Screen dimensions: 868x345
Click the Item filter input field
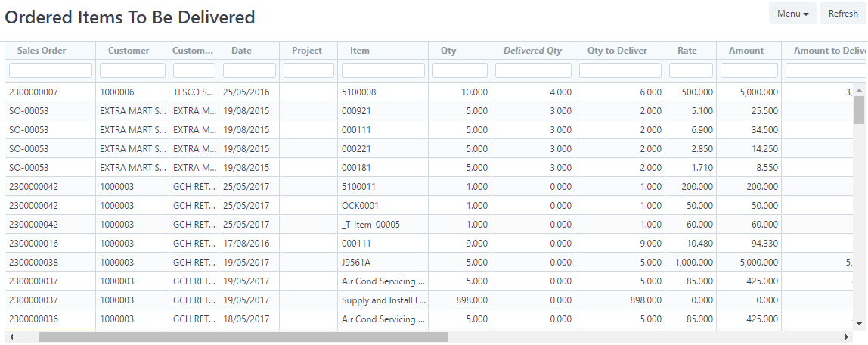(x=383, y=70)
